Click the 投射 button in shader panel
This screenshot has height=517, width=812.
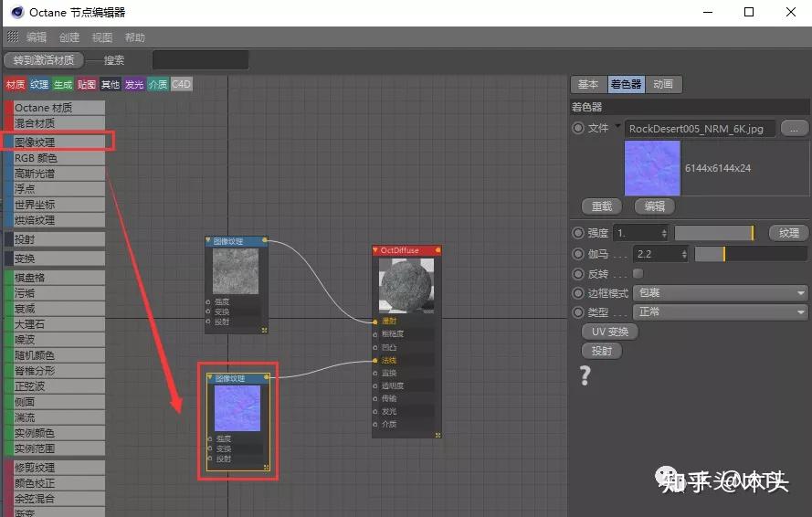pos(602,351)
